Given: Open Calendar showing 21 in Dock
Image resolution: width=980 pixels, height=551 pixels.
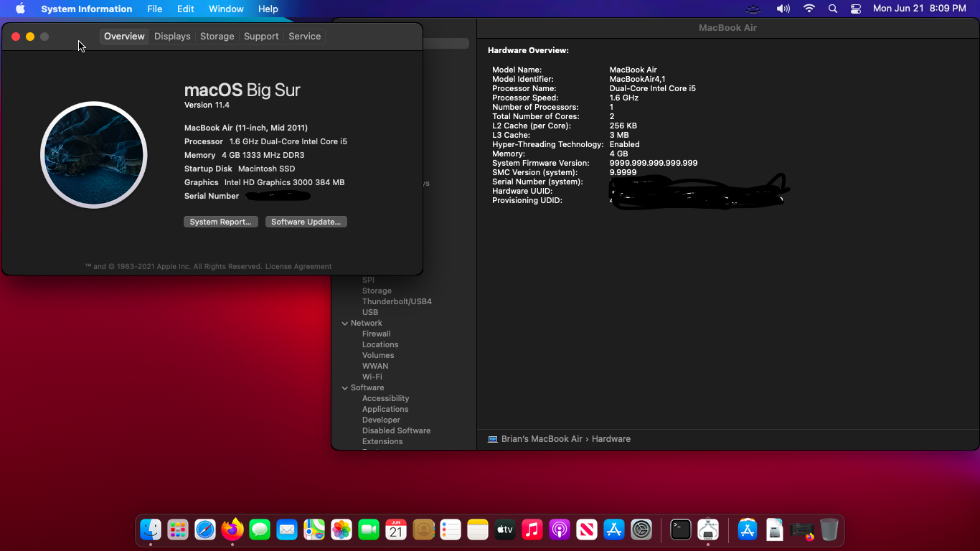Looking at the screenshot, I should (396, 530).
